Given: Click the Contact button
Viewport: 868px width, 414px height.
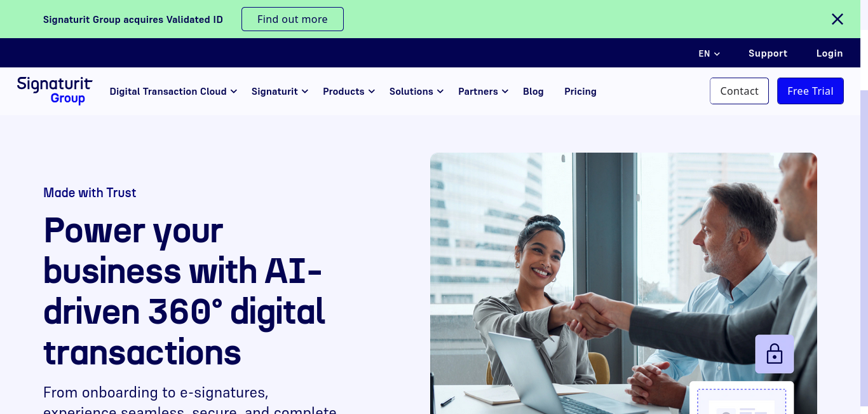Looking at the screenshot, I should pos(739,91).
